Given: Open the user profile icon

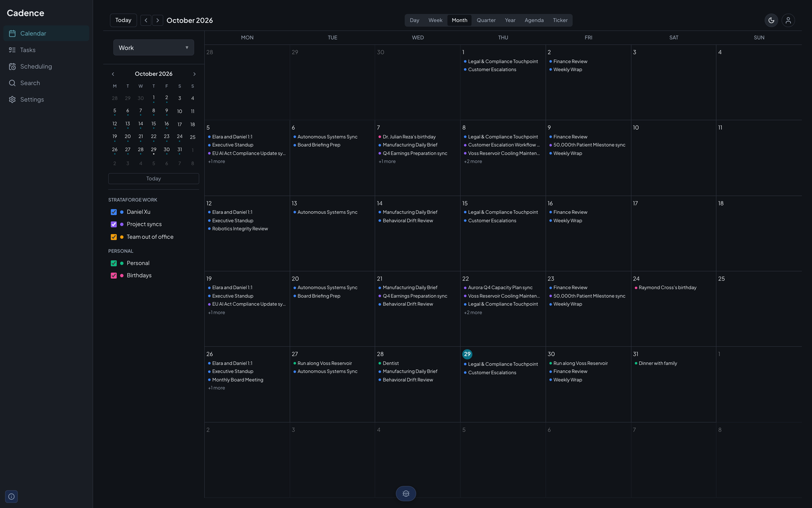Looking at the screenshot, I should coord(788,20).
